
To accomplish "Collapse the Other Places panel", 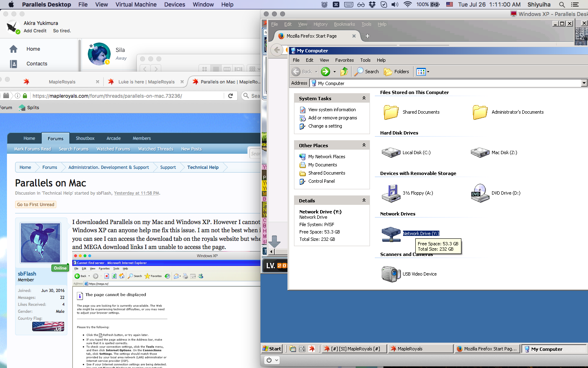I will (x=364, y=145).
